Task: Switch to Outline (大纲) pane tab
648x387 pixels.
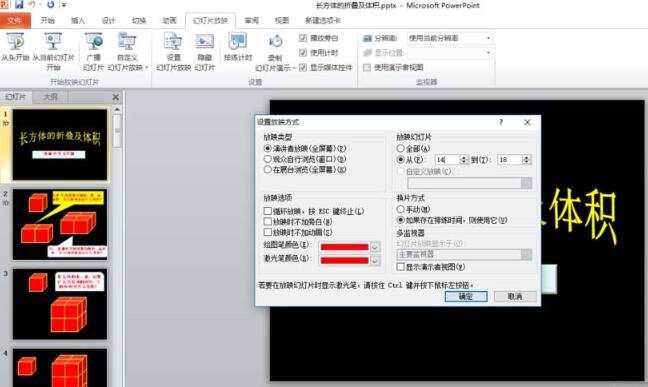Action: 50,97
